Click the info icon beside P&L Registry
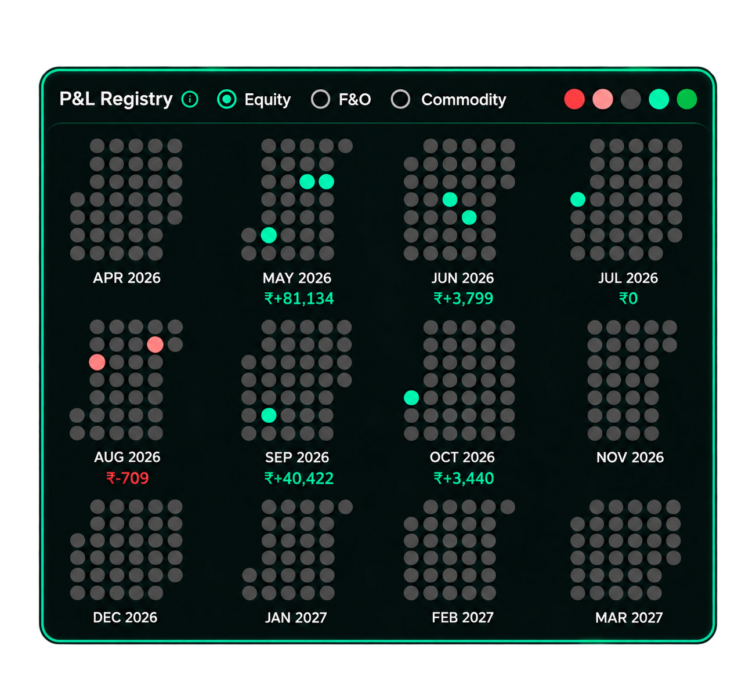This screenshot has height=700, width=756. click(x=190, y=99)
